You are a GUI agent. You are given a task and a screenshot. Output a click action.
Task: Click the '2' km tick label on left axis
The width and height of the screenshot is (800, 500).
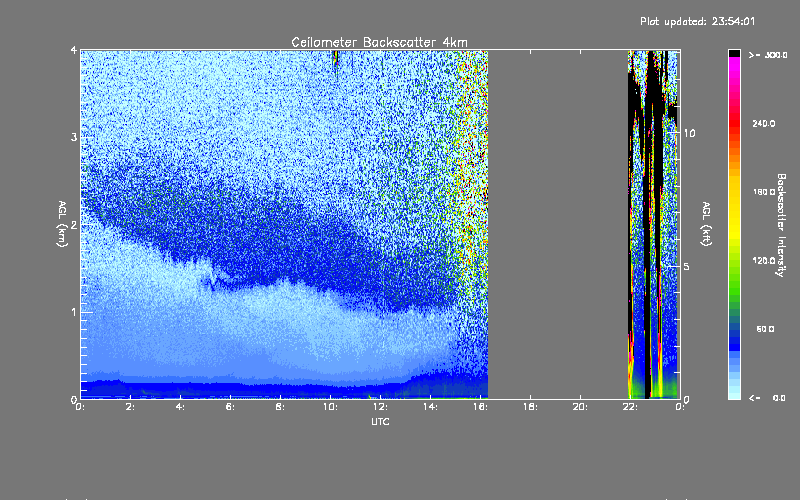pos(74,224)
